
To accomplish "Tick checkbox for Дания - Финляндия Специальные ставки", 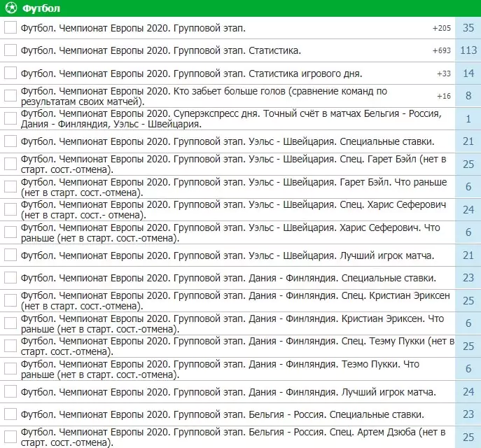I will click(x=11, y=277).
